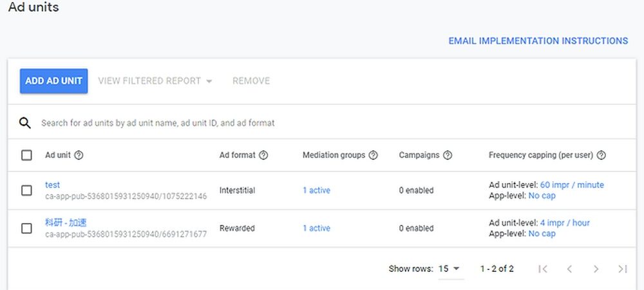Open 1 active mediation groups for Rewarded unit
This screenshot has width=644, height=290.
point(316,228)
